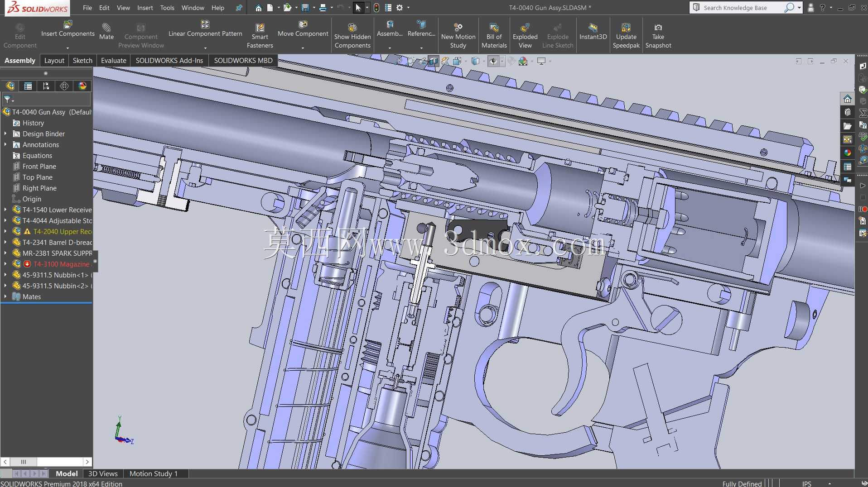Click the Insert Components tool
The image size is (868, 487).
68,29
